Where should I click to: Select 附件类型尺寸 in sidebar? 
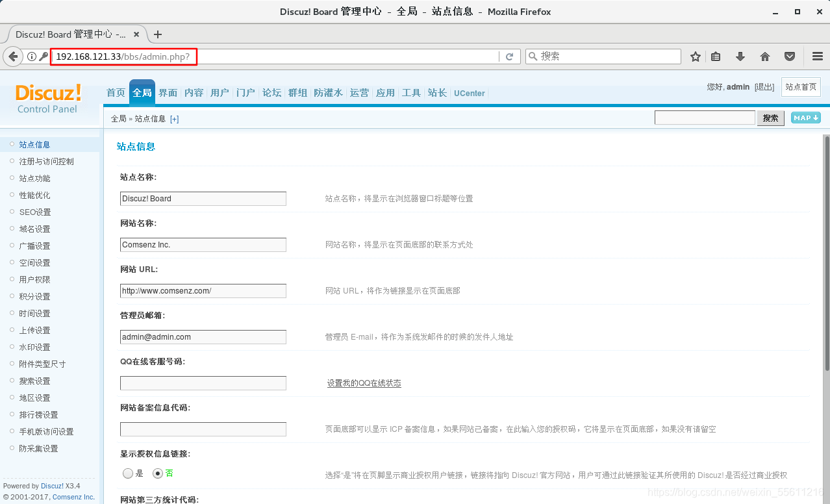(43, 364)
